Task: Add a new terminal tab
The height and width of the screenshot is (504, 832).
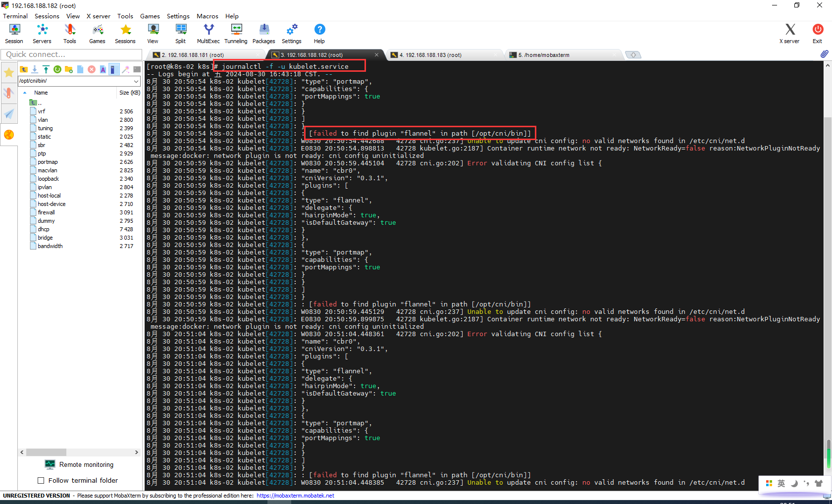Action: pyautogui.click(x=633, y=55)
